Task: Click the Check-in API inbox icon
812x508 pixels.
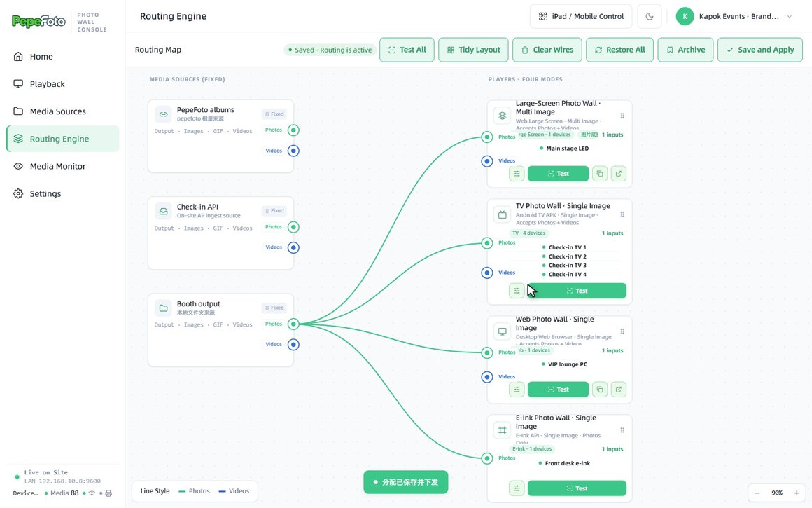Action: tap(163, 212)
